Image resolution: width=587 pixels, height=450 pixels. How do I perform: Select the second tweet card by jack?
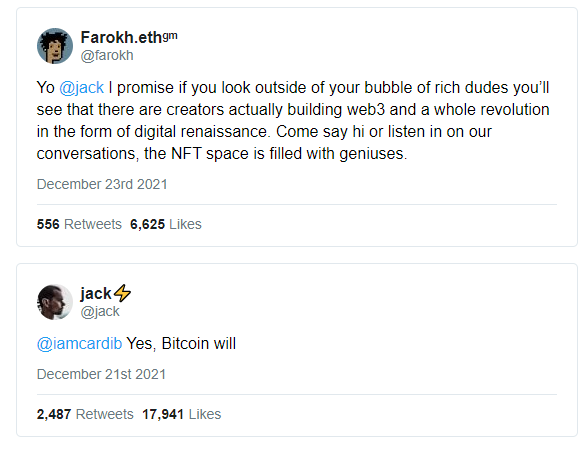tap(297, 350)
